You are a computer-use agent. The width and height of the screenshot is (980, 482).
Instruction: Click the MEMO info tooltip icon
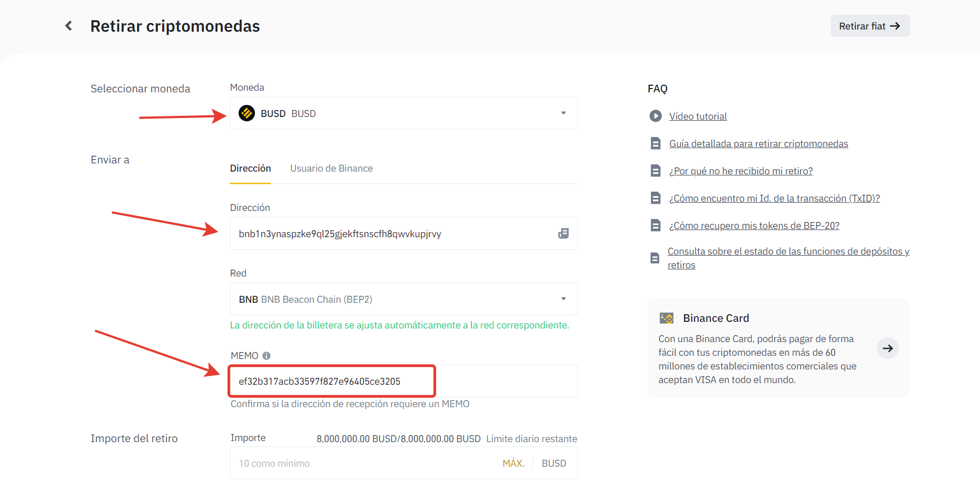click(x=266, y=356)
